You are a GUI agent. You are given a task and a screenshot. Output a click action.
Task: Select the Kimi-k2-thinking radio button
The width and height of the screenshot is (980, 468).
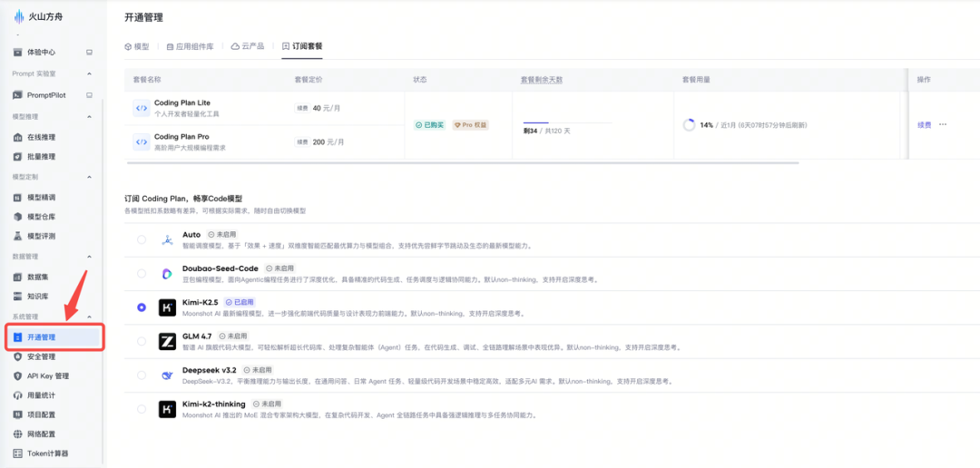[x=142, y=409]
